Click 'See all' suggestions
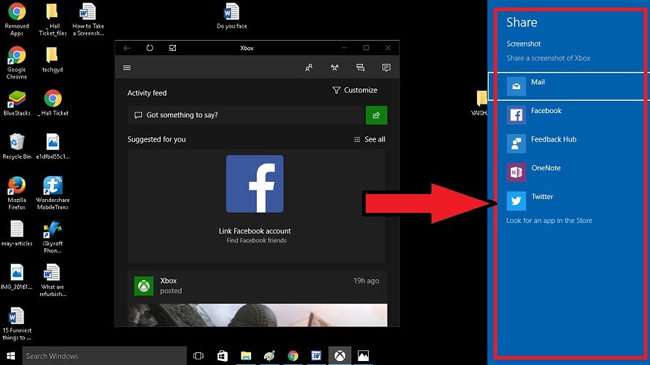Screen dimensions: 650x365 369,139
